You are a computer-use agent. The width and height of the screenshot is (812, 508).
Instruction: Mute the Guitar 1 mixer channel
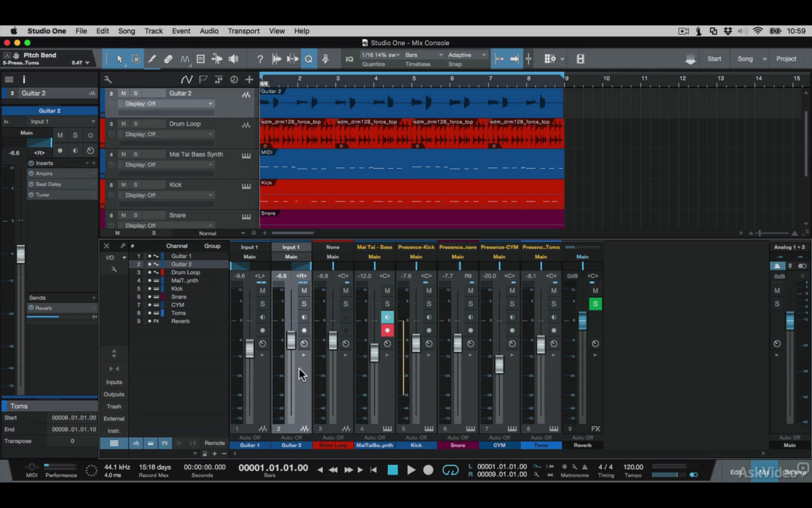pos(262,291)
